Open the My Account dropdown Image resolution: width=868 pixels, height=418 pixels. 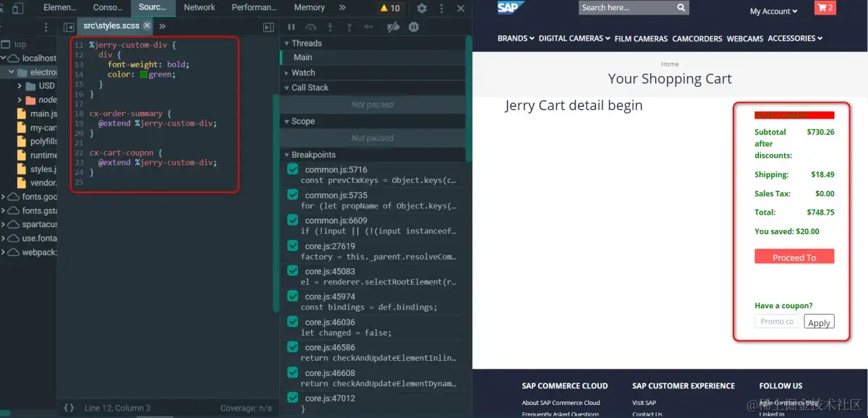click(x=773, y=12)
